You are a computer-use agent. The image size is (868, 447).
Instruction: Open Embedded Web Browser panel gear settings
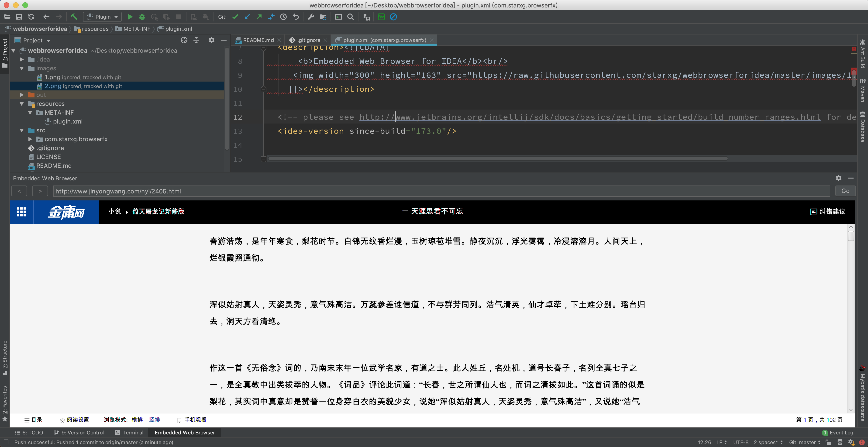[x=839, y=178]
